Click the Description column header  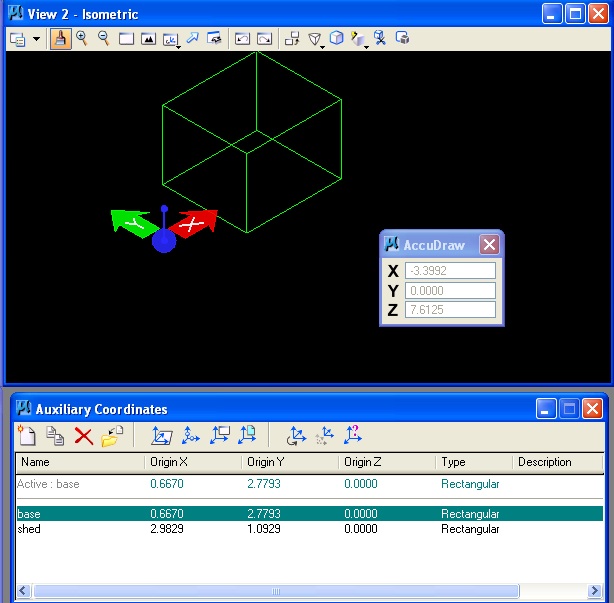click(x=558, y=462)
